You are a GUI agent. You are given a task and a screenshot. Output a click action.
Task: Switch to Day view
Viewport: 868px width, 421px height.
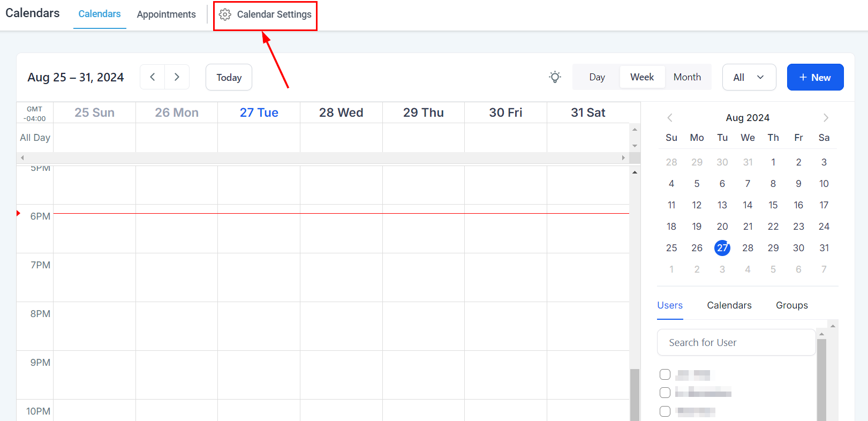pos(597,77)
